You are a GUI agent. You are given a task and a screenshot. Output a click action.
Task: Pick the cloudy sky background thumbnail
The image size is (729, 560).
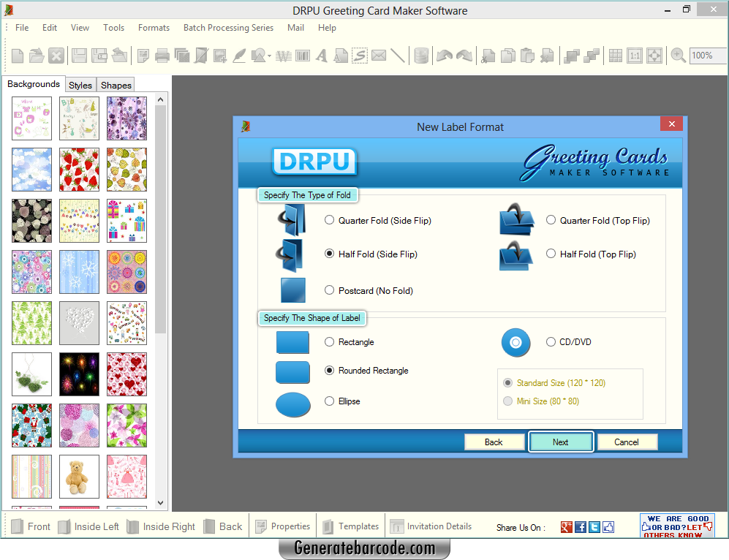coord(31,170)
